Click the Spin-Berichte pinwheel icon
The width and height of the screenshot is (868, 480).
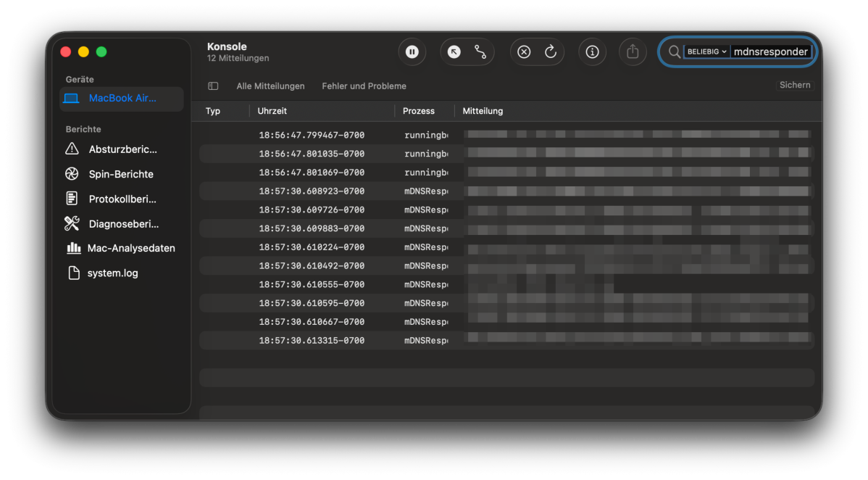[x=71, y=173]
